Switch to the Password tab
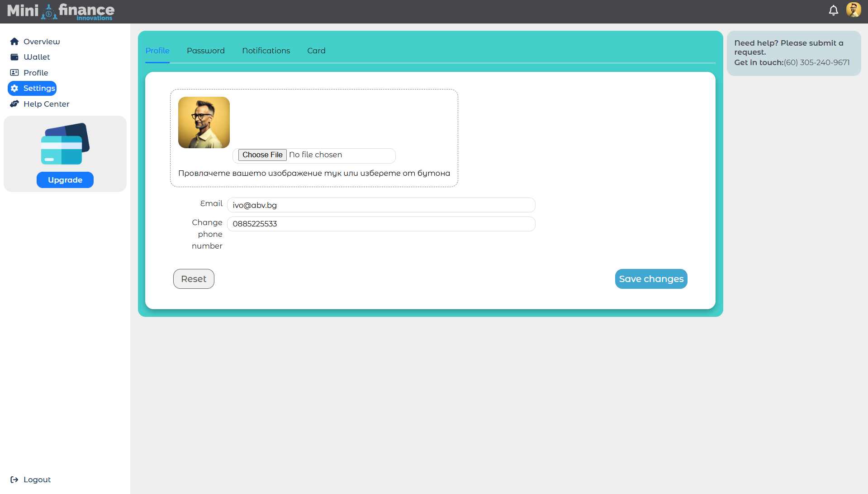 206,51
